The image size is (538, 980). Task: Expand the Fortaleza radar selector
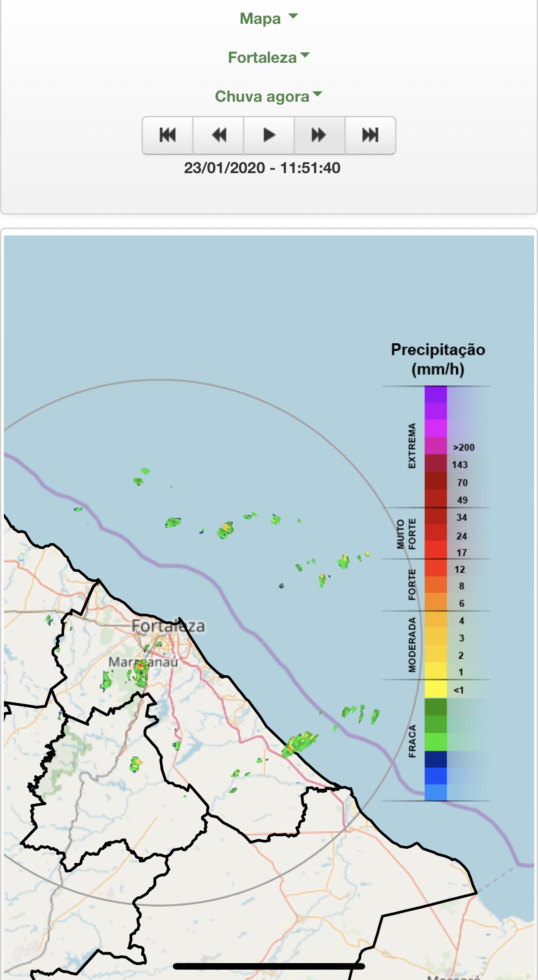(x=269, y=58)
